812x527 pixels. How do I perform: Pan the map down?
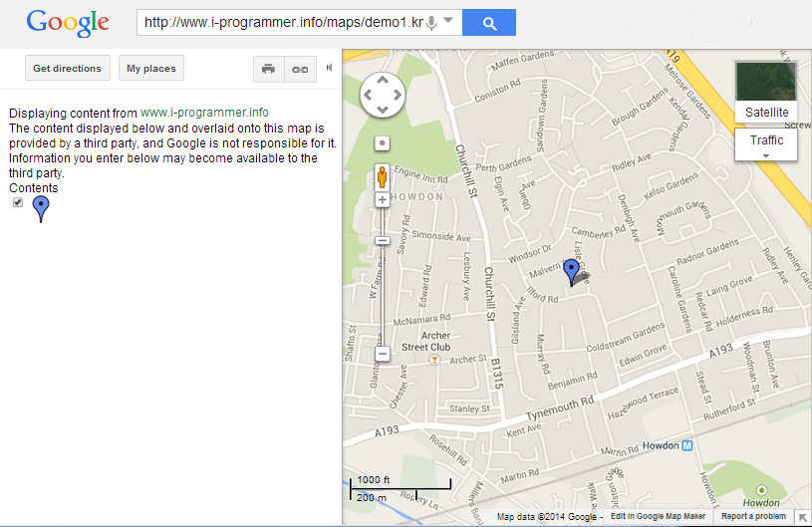click(383, 110)
